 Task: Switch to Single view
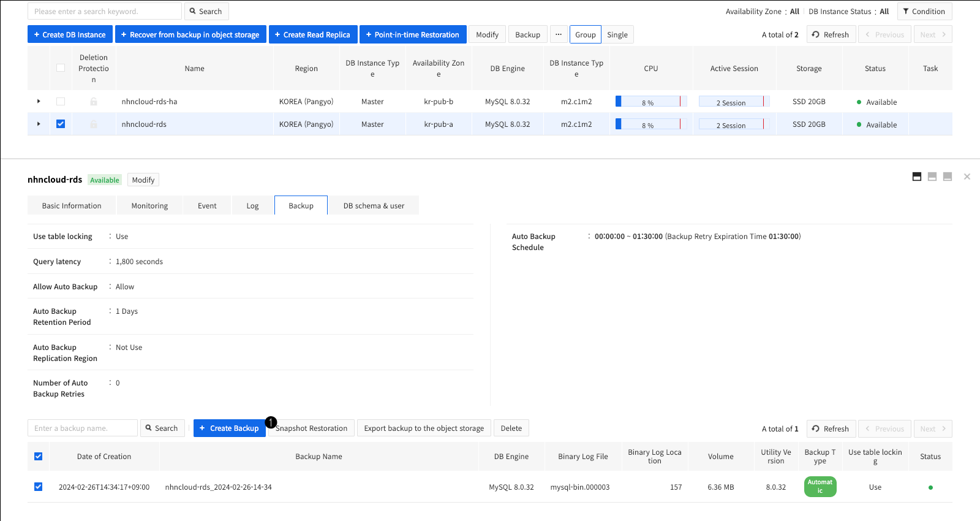tap(617, 34)
